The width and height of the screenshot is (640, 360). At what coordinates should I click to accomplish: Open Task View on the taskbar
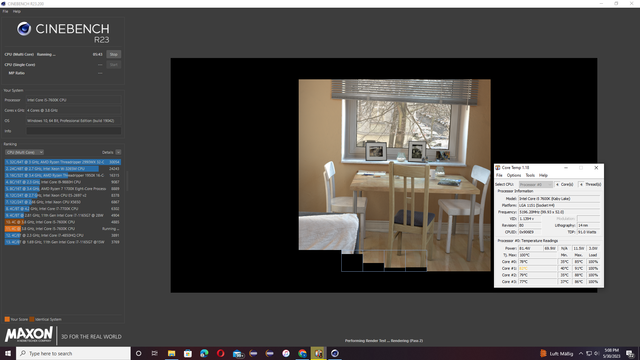click(x=154, y=353)
